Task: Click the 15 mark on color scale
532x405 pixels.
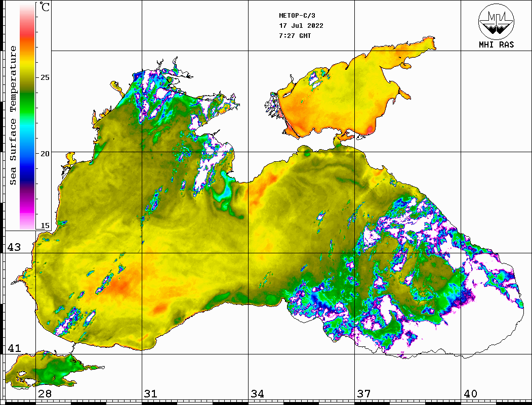Action: click(x=45, y=226)
